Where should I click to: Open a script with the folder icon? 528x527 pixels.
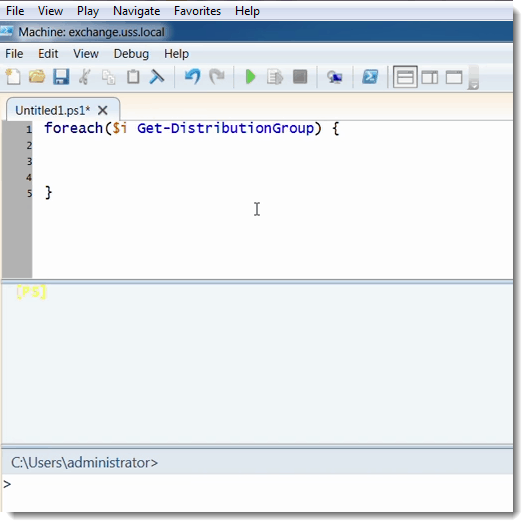tap(37, 77)
